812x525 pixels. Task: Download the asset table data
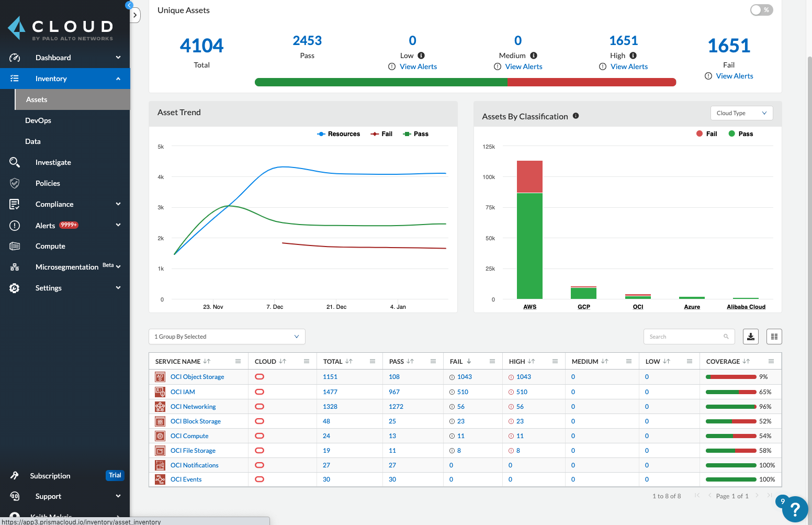(751, 337)
